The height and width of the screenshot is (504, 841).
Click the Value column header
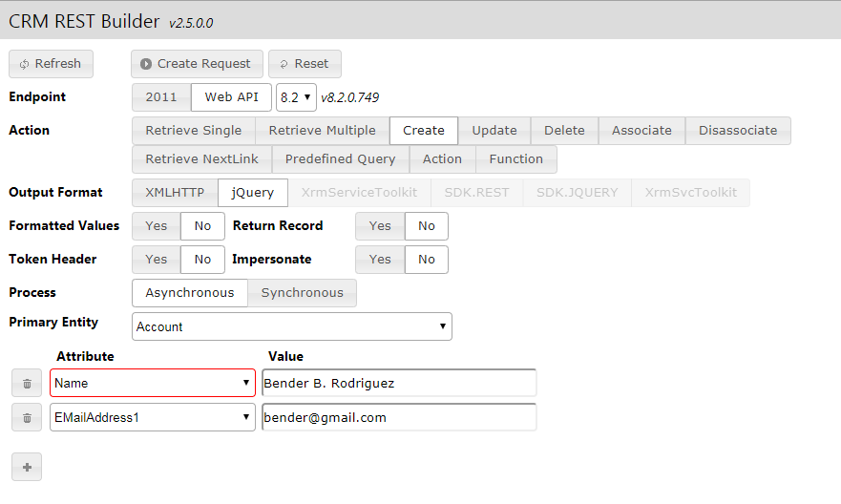tap(285, 357)
